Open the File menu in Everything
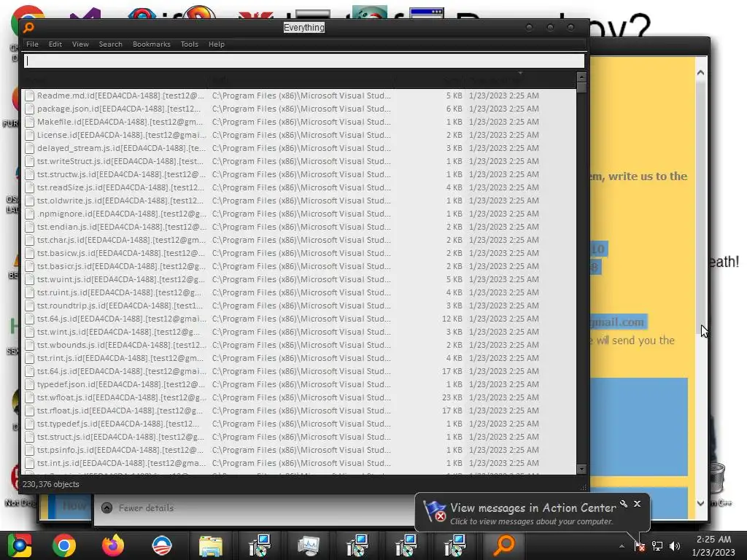The height and width of the screenshot is (560, 747). pos(32,44)
